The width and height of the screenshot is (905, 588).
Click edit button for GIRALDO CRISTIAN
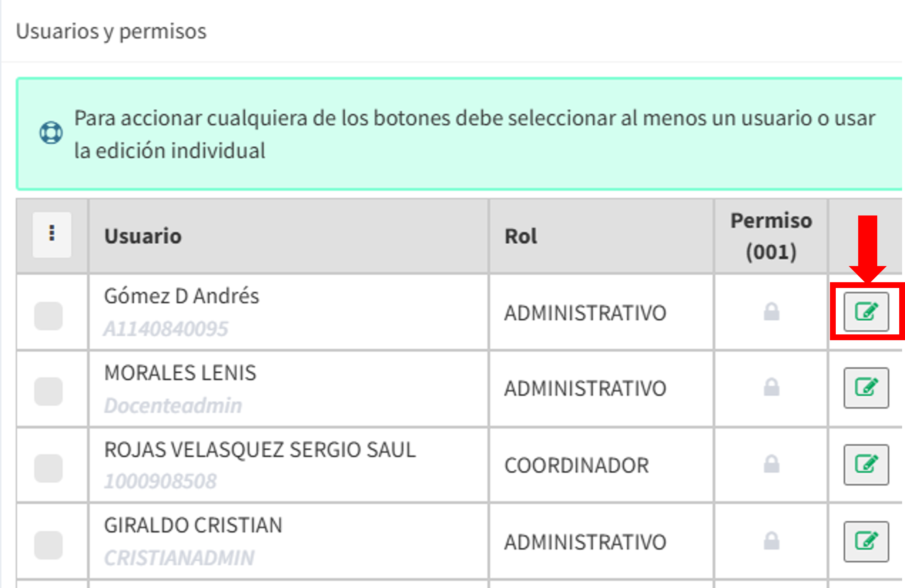[x=866, y=541]
